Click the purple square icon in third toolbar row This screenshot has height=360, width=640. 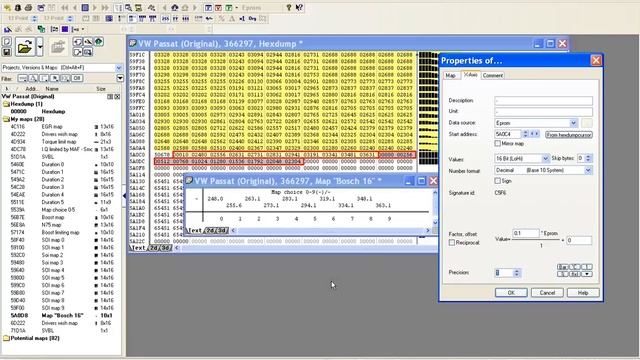tap(65, 29)
